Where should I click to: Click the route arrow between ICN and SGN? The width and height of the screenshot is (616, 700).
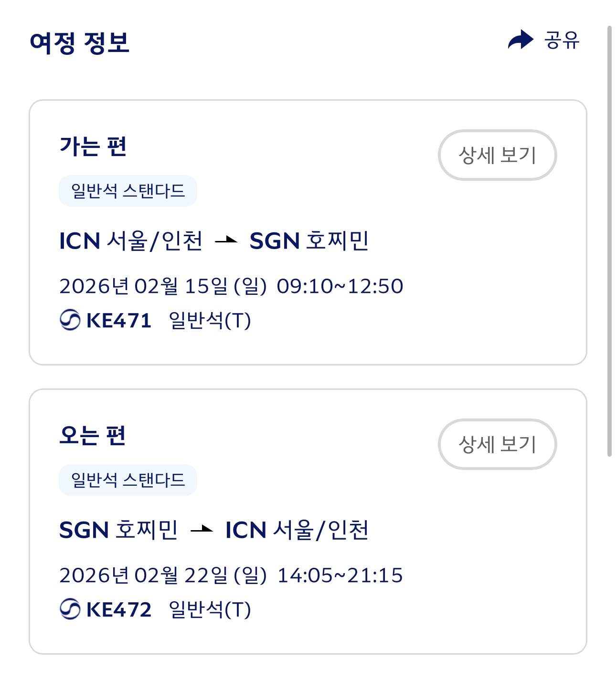[226, 240]
